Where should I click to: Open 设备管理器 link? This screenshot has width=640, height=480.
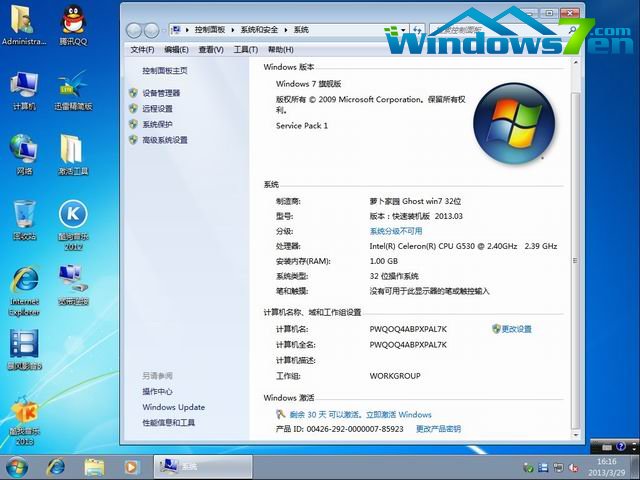click(161, 93)
